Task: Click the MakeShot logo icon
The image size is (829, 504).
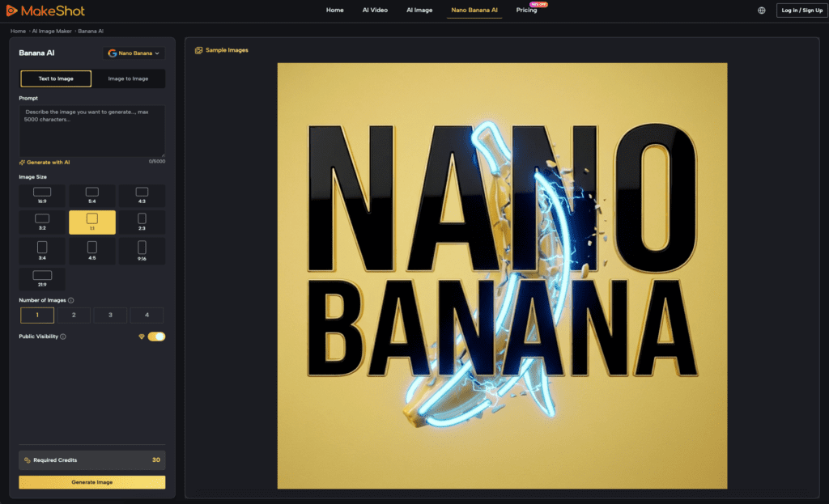Action: point(14,11)
